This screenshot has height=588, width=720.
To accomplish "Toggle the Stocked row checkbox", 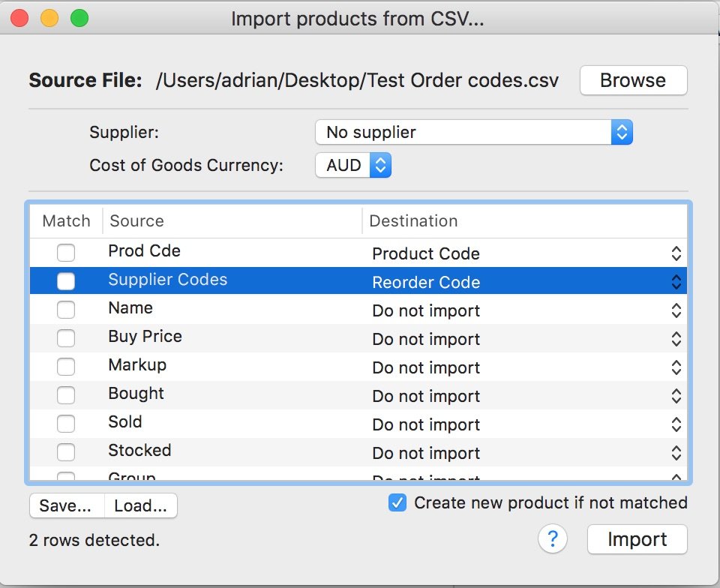I will [x=66, y=452].
